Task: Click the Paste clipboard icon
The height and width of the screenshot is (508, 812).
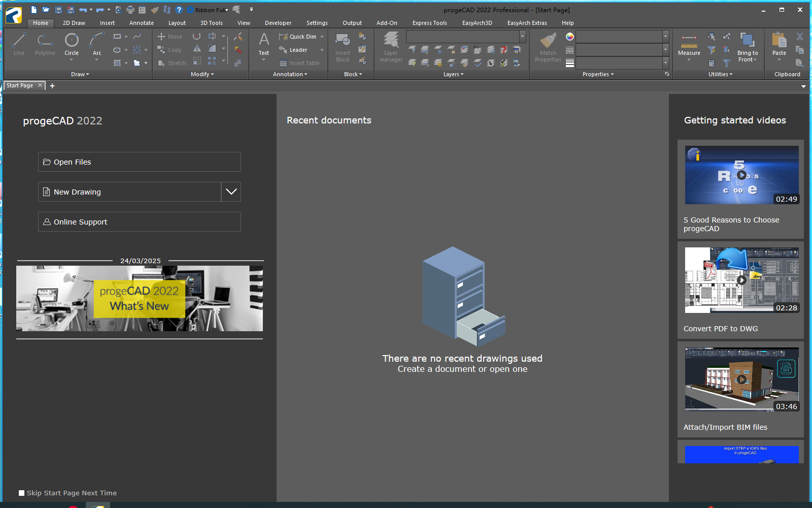Action: click(779, 44)
